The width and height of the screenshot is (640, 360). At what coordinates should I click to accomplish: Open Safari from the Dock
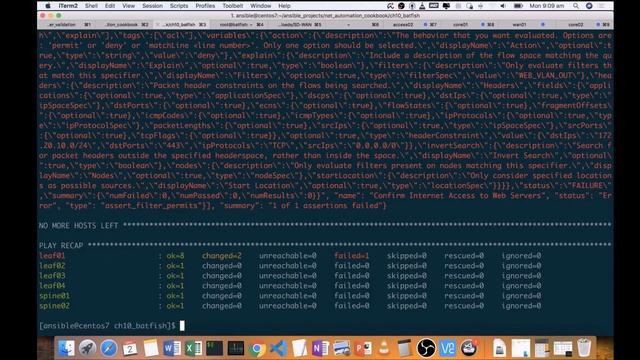tap(109, 348)
